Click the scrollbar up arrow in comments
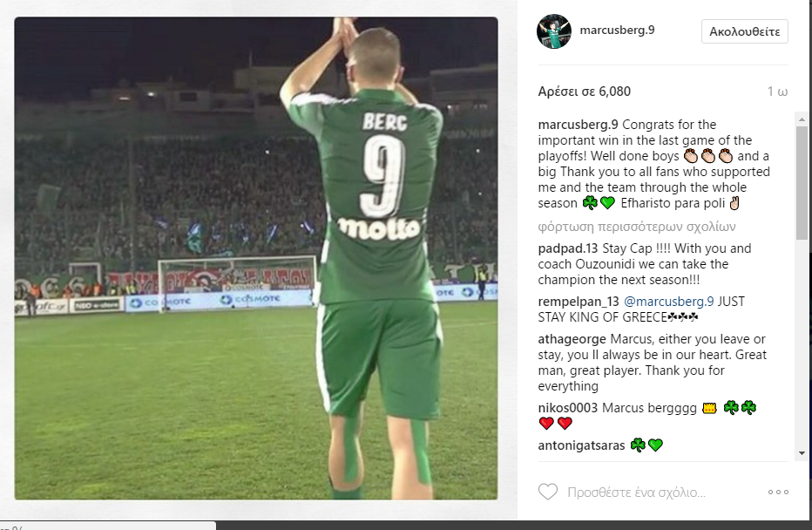812x530 pixels. coord(802,119)
